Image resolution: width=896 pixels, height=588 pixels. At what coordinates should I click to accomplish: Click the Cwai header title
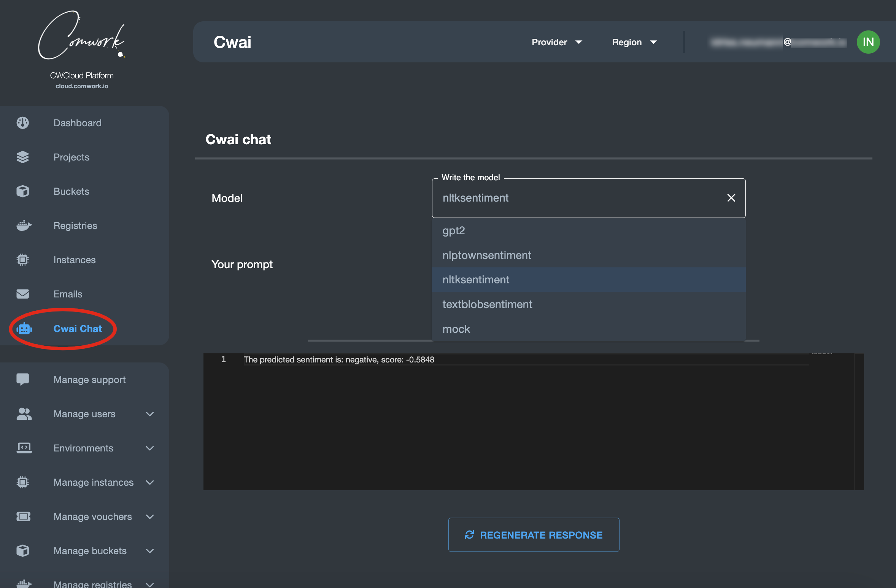pos(232,42)
